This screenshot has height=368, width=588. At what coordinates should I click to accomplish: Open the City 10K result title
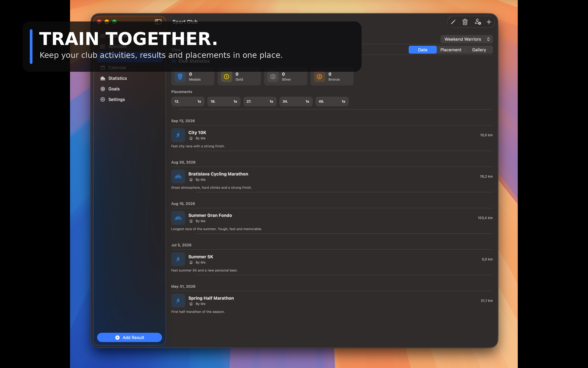point(197,132)
